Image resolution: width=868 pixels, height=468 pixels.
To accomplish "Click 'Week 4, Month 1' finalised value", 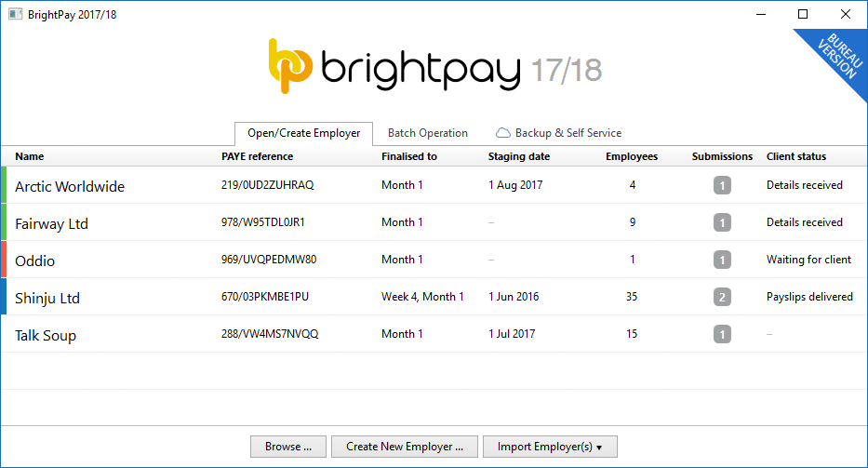I will 422,296.
